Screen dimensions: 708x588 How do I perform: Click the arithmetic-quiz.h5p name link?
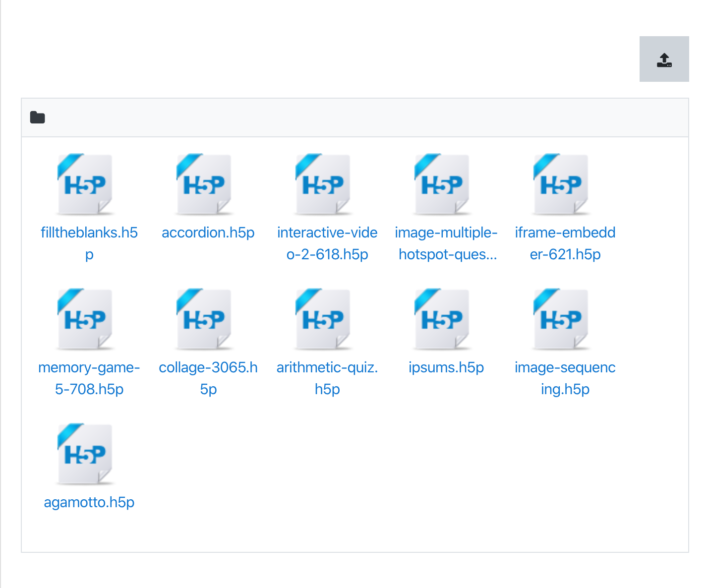point(327,378)
